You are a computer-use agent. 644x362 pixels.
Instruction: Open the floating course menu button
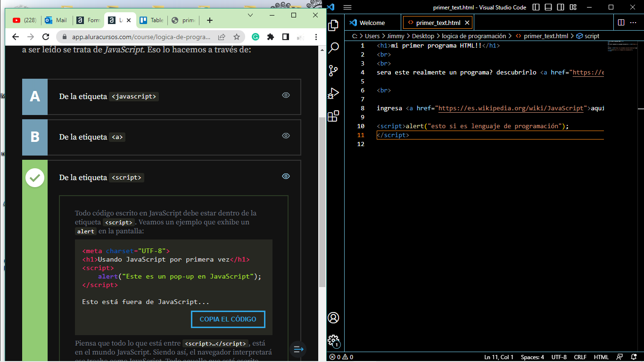click(x=298, y=349)
